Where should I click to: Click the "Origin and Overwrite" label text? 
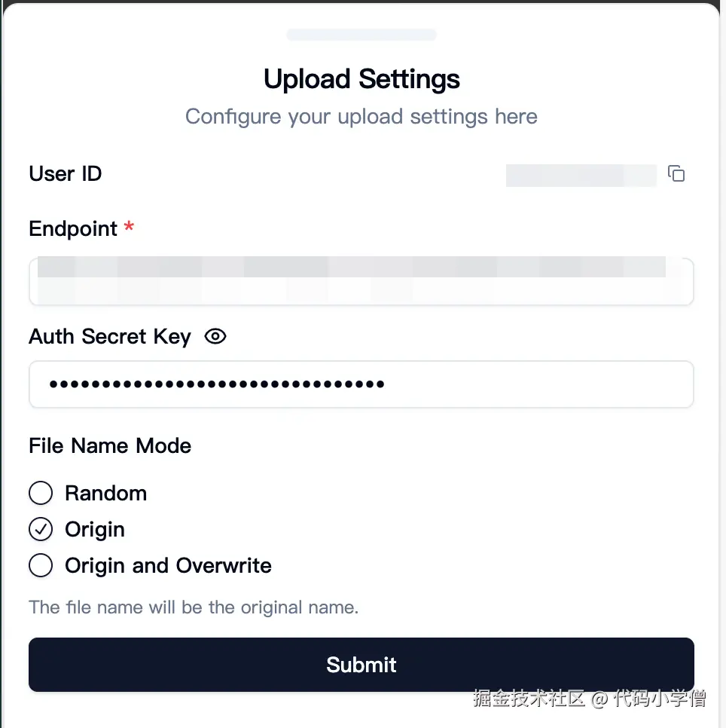coord(168,566)
